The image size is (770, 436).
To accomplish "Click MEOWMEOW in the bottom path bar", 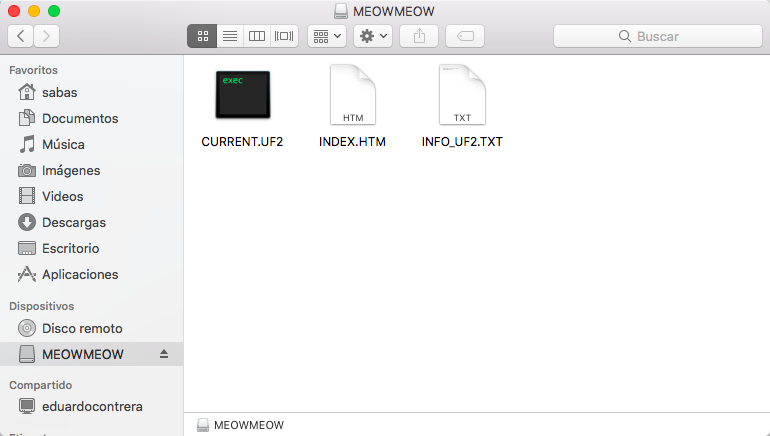I will pos(240,425).
